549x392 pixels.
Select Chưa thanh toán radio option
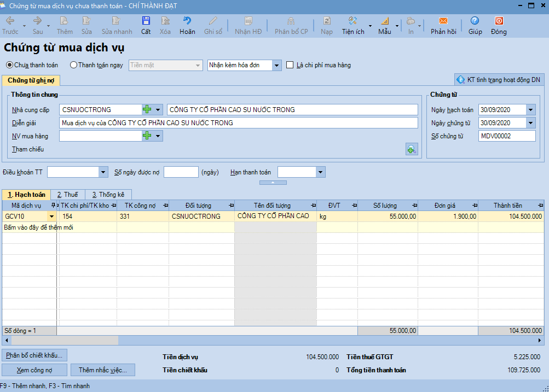[x=10, y=65]
